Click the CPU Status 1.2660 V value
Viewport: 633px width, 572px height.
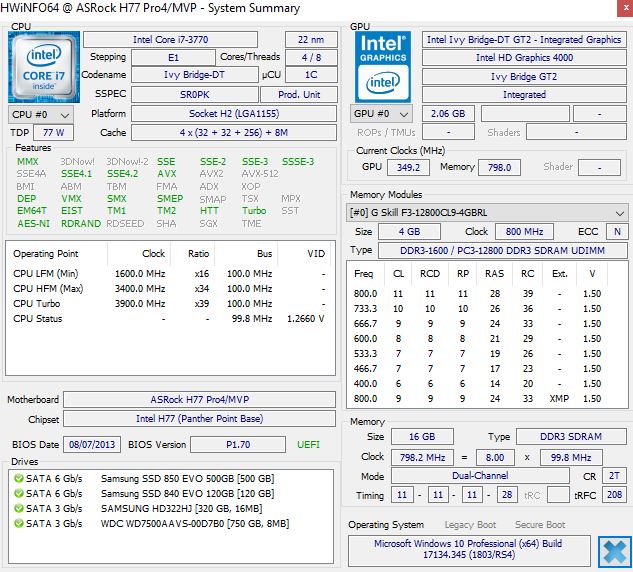point(306,319)
